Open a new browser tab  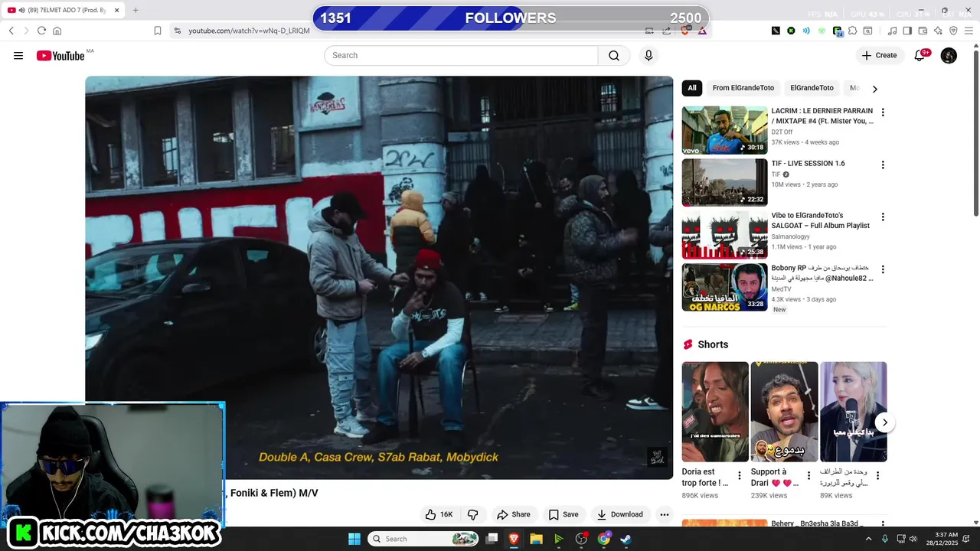tap(136, 10)
